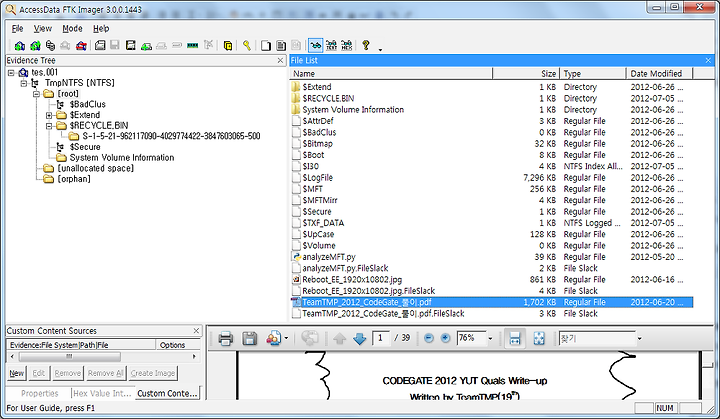Collapse the TmpNTFS [NTFS] tree node
The image size is (720, 419).
24,83
